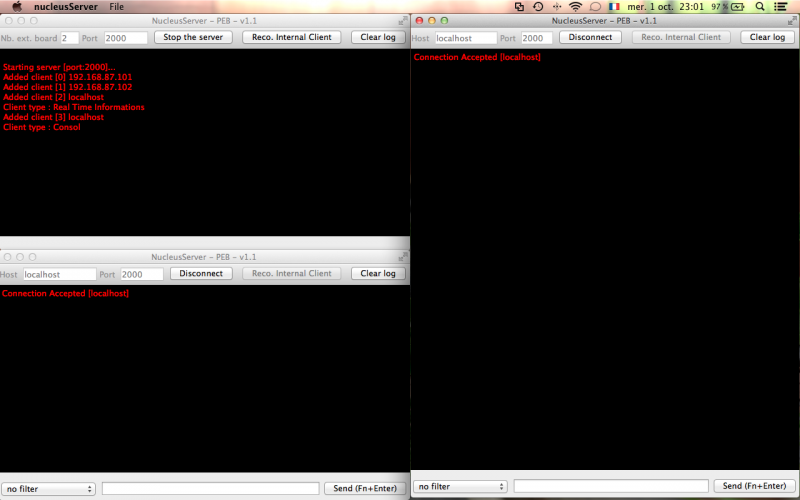800x500 pixels.
Task: Clear log in the server window
Action: click(378, 37)
